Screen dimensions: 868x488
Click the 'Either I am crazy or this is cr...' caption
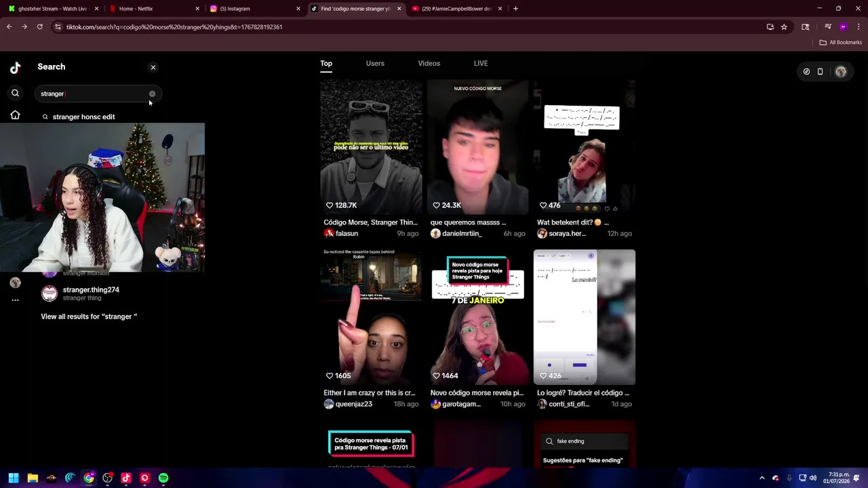coord(370,393)
